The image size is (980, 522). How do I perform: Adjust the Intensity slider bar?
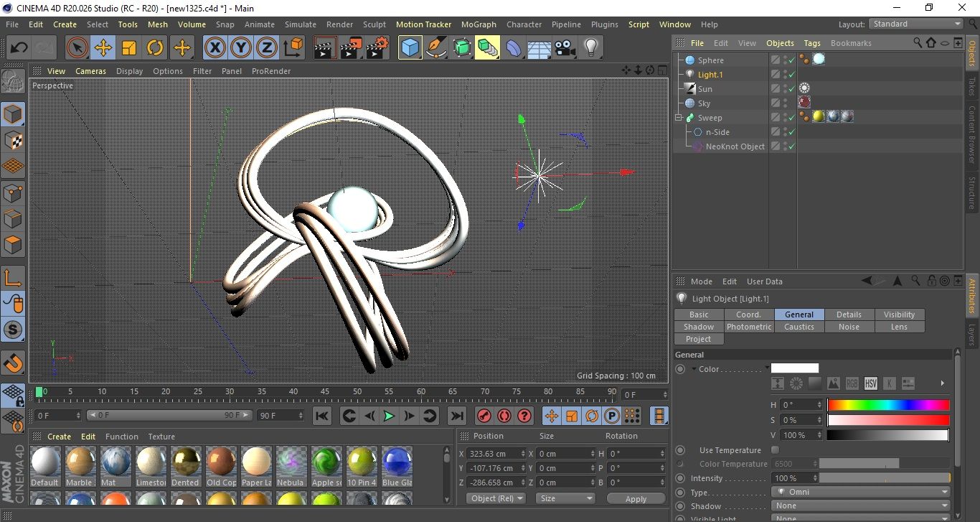[x=885, y=478]
